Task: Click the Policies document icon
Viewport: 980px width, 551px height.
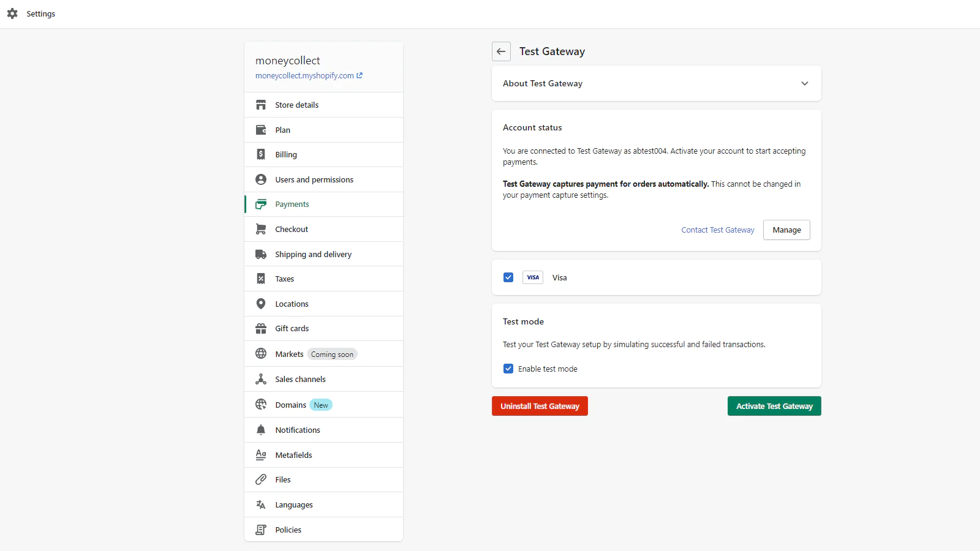Action: click(261, 530)
